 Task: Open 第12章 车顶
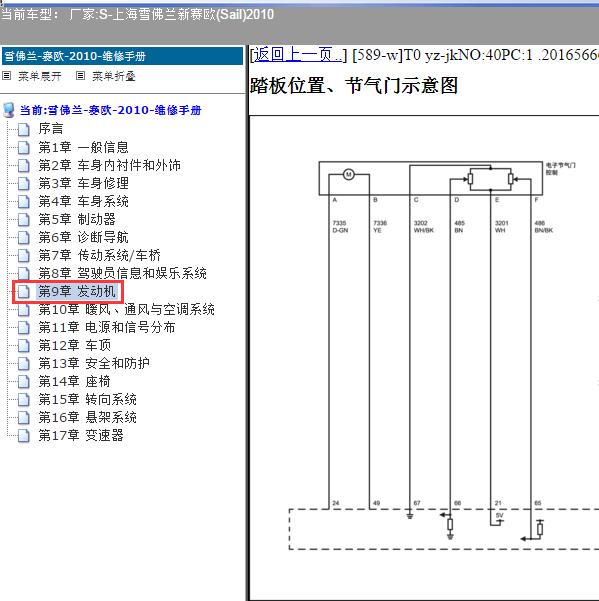[75, 345]
